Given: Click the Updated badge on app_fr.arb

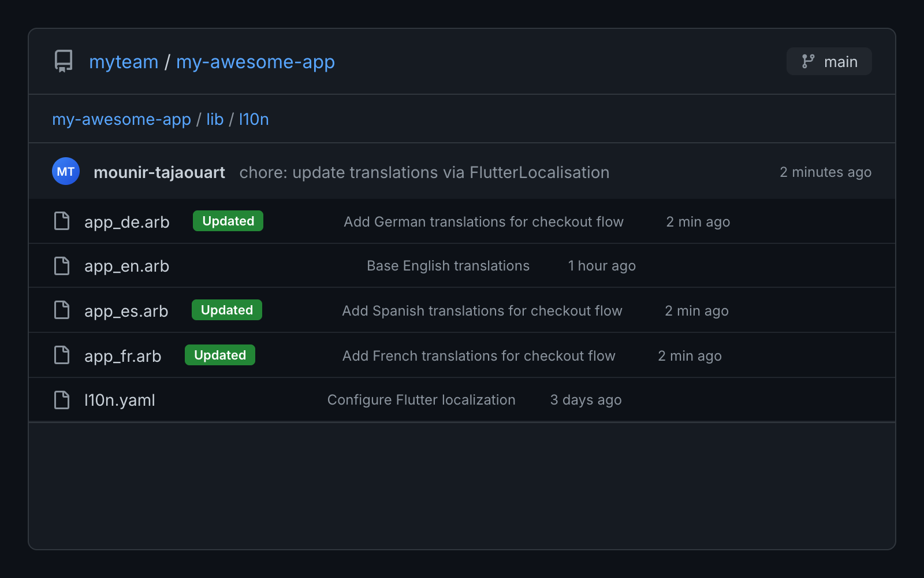Looking at the screenshot, I should (219, 355).
